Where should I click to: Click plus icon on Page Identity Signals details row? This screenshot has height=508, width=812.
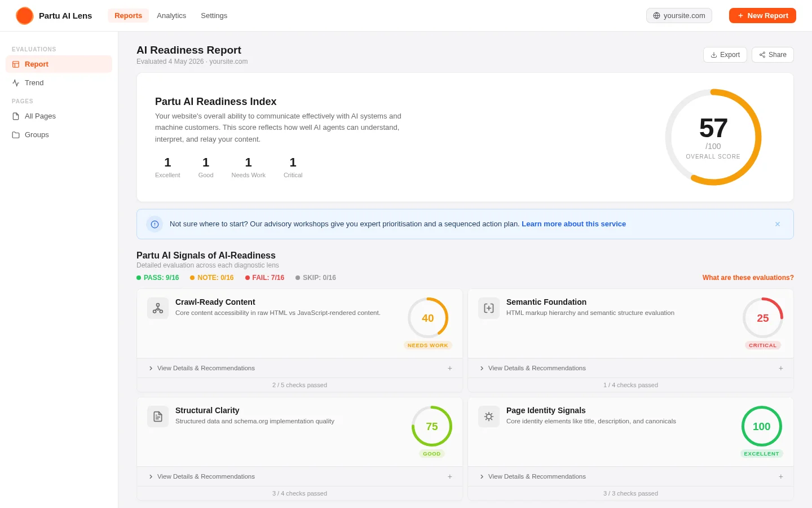click(781, 476)
